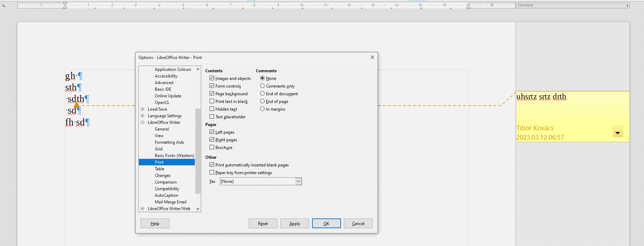Select Formatting Aids tree item
Image resolution: width=644 pixels, height=246 pixels.
[x=169, y=142]
